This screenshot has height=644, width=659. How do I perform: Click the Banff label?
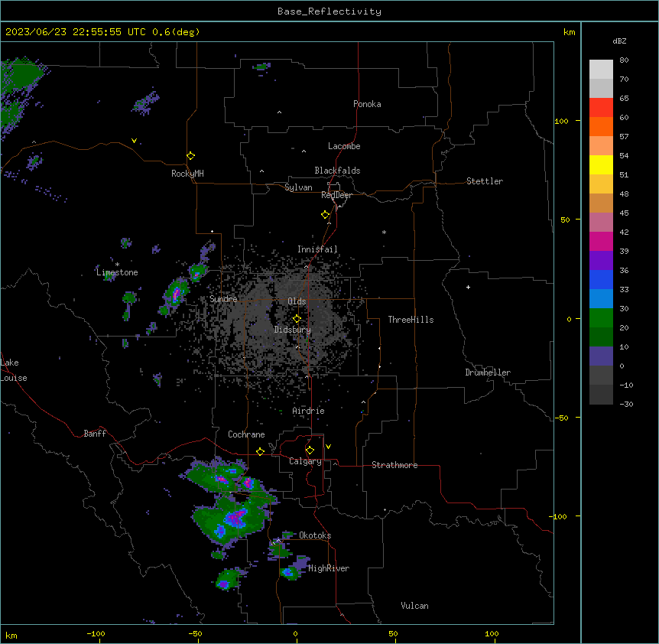click(95, 434)
